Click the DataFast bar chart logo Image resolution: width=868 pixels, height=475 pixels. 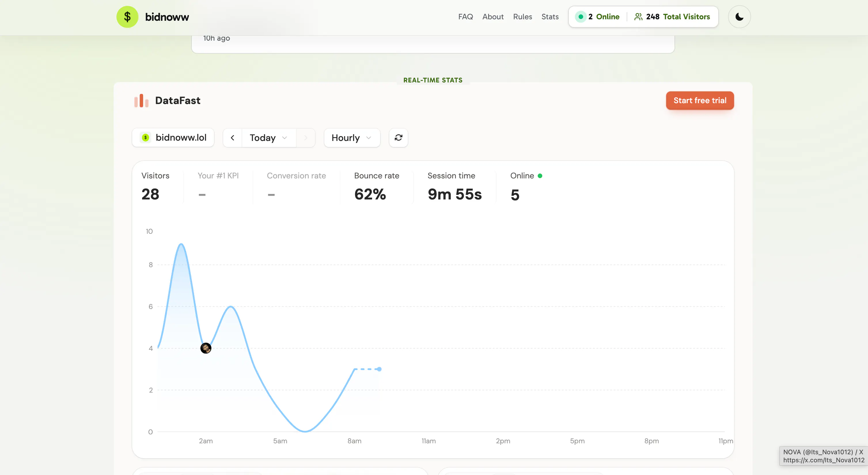[x=141, y=101]
